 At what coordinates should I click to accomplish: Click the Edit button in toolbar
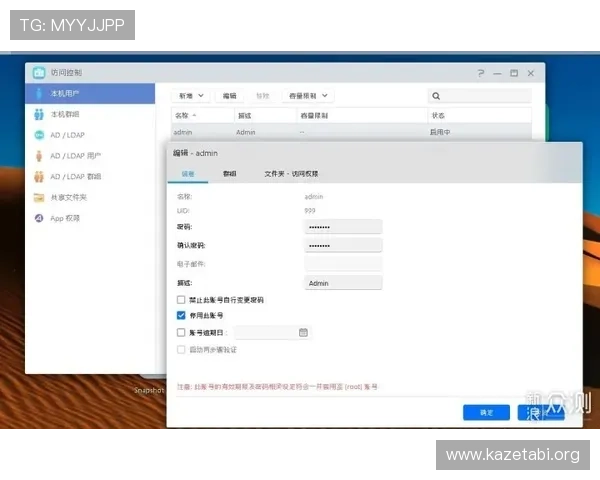(230, 96)
